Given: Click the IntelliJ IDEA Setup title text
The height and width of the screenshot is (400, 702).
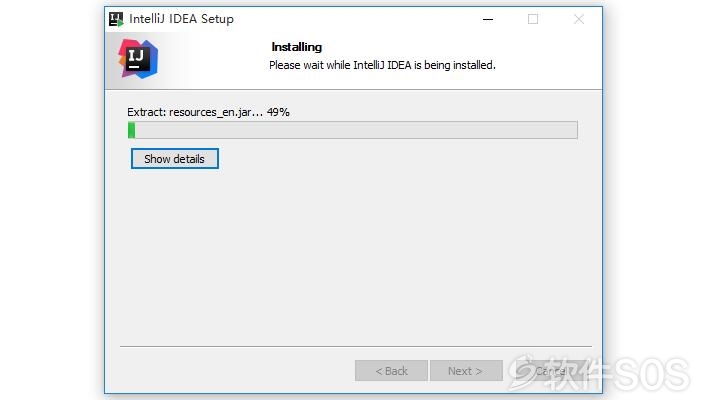Looking at the screenshot, I should (x=181, y=19).
